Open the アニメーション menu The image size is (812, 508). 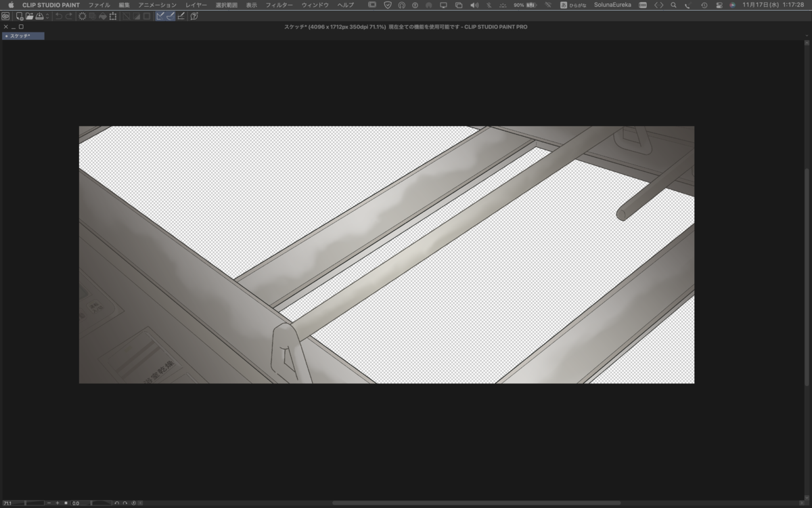point(158,5)
